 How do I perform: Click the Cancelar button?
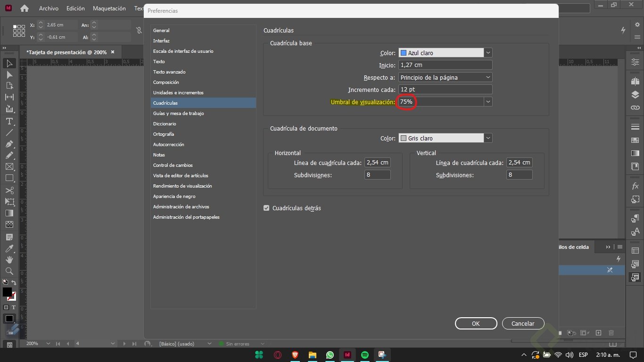[x=523, y=323]
